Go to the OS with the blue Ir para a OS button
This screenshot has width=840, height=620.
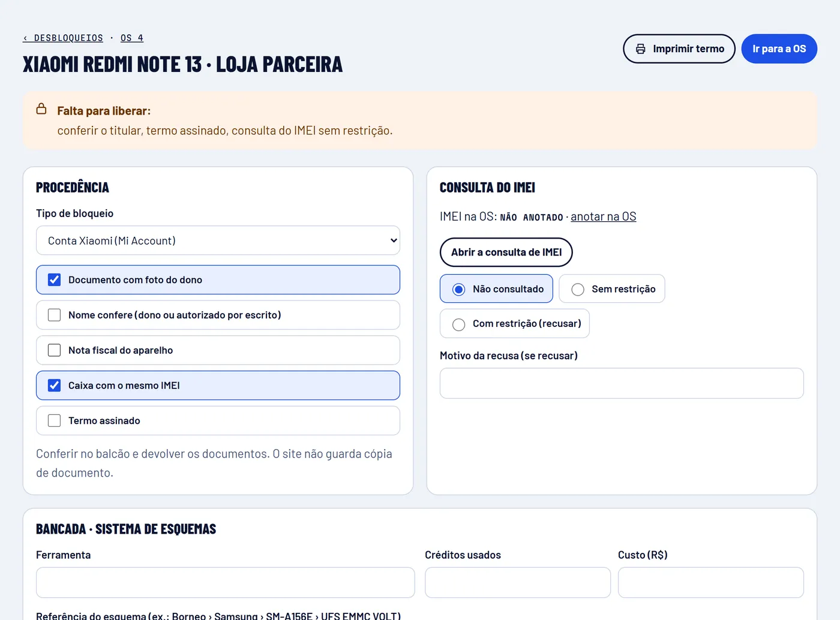779,49
